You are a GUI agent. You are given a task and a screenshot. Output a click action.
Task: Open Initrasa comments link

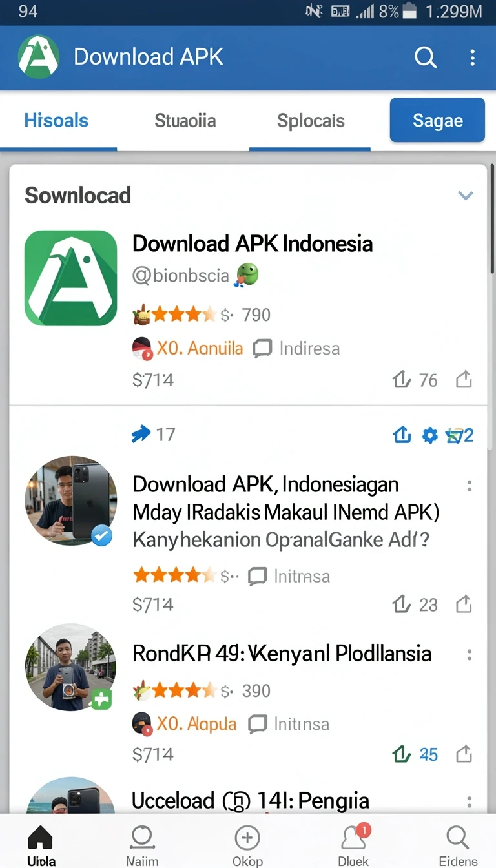(289, 576)
